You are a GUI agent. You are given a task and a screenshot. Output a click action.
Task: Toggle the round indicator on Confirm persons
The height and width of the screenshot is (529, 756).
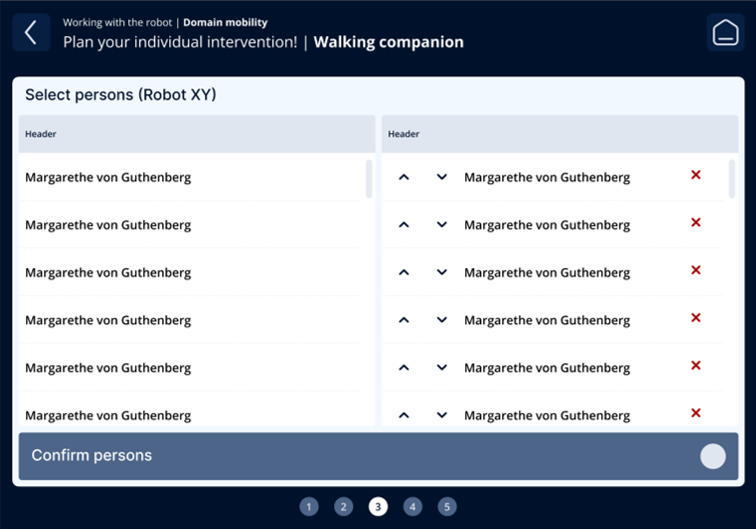coord(713,456)
